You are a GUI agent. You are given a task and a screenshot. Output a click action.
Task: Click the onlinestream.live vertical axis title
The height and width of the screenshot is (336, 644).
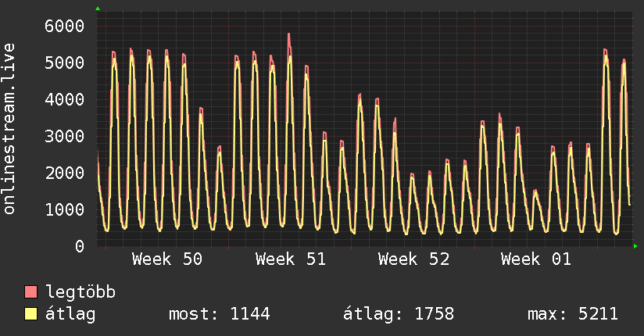10,130
